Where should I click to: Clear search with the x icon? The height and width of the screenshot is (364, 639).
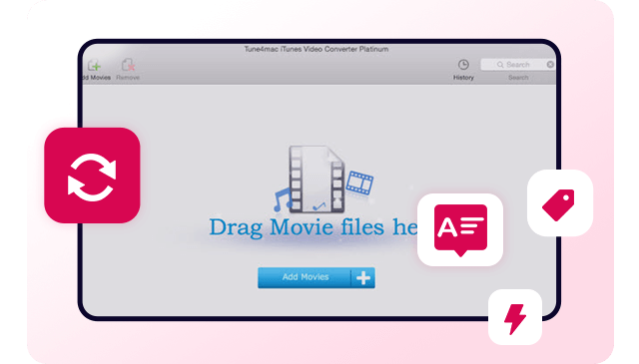coord(550,65)
